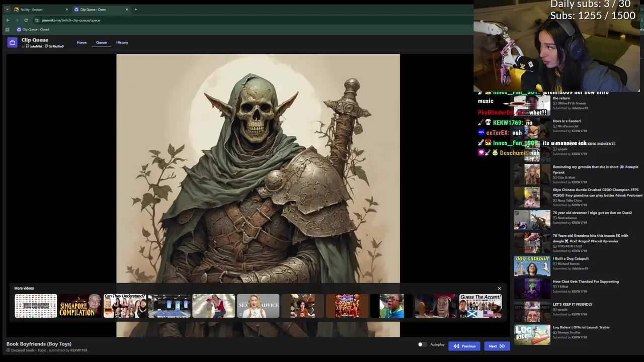
Task: Open JakeMiki GitHub profile link
Action: click(x=34, y=47)
